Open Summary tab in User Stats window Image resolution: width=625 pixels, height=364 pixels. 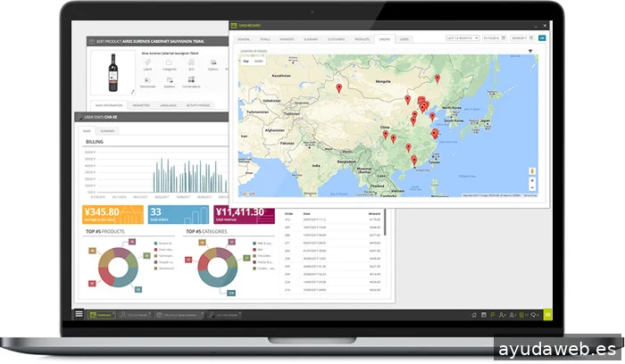pos(107,130)
